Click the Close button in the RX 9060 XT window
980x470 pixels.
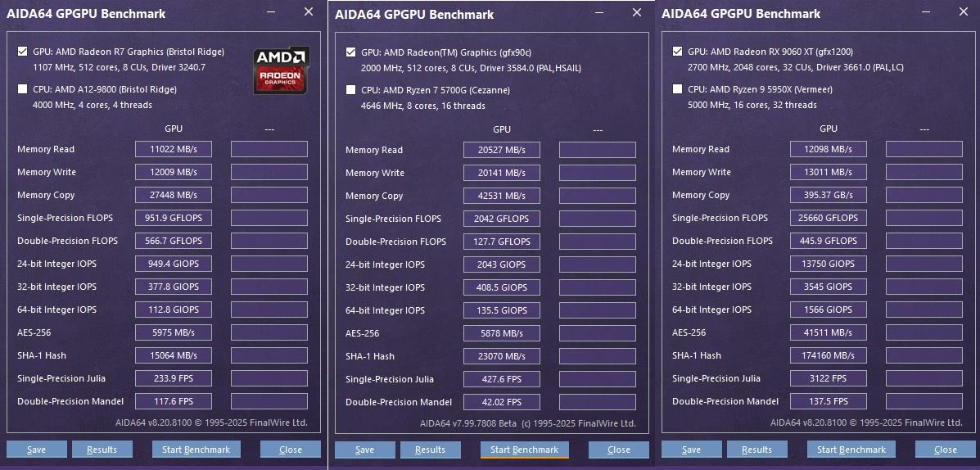[x=946, y=450]
